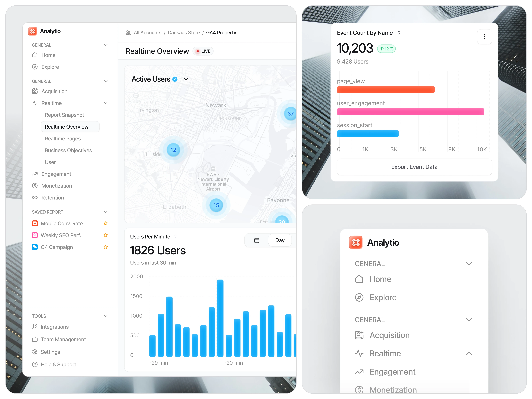Viewport: 532px width, 399px height.
Task: Toggle favorite star for Q4 Campaign
Action: tap(106, 247)
